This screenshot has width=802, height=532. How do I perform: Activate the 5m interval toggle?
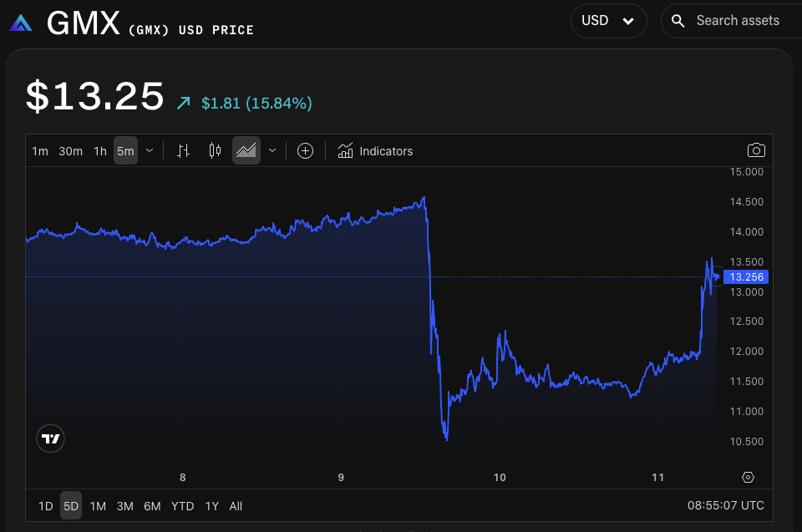125,150
